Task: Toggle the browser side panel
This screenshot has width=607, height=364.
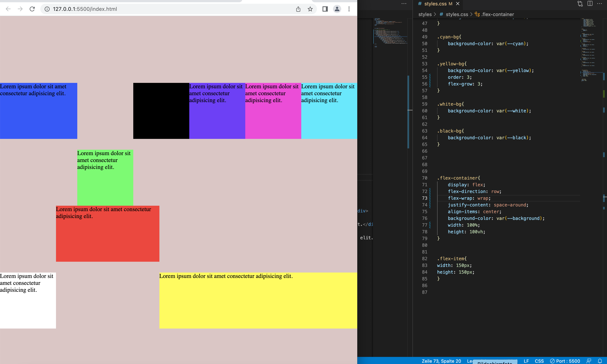Action: click(325, 9)
